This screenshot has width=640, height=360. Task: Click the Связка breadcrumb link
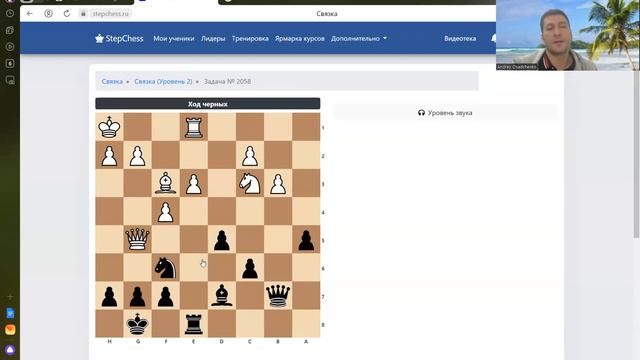click(112, 81)
